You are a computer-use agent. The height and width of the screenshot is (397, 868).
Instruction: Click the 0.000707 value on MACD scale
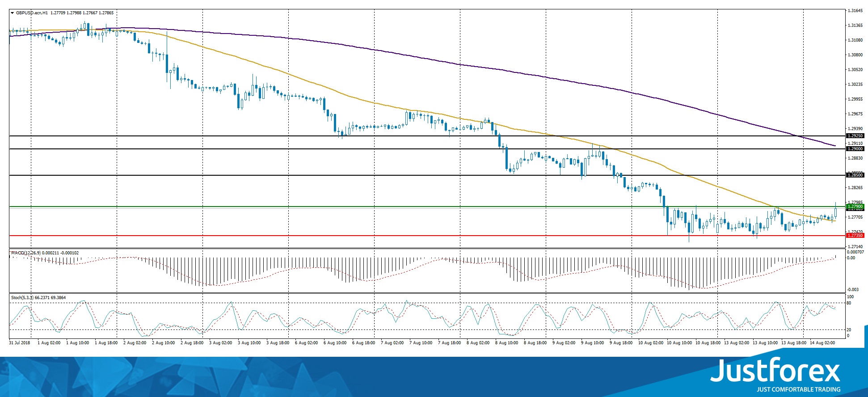tap(855, 252)
